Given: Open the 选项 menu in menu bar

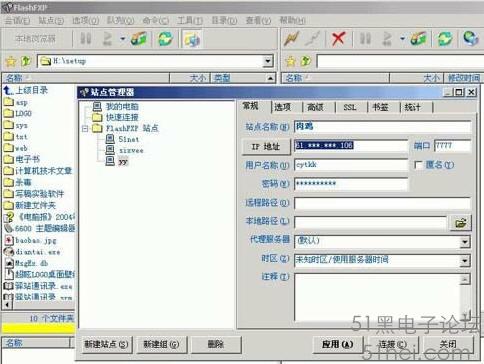Looking at the screenshot, I should click(x=85, y=20).
